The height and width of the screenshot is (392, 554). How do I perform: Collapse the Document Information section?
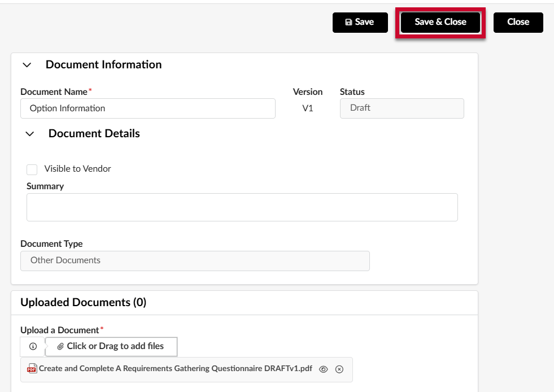27,65
